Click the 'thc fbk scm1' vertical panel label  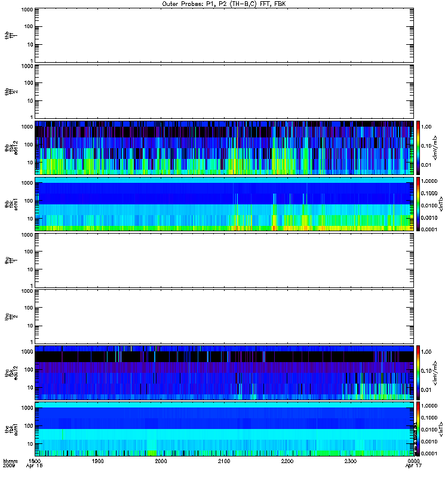click(11, 429)
